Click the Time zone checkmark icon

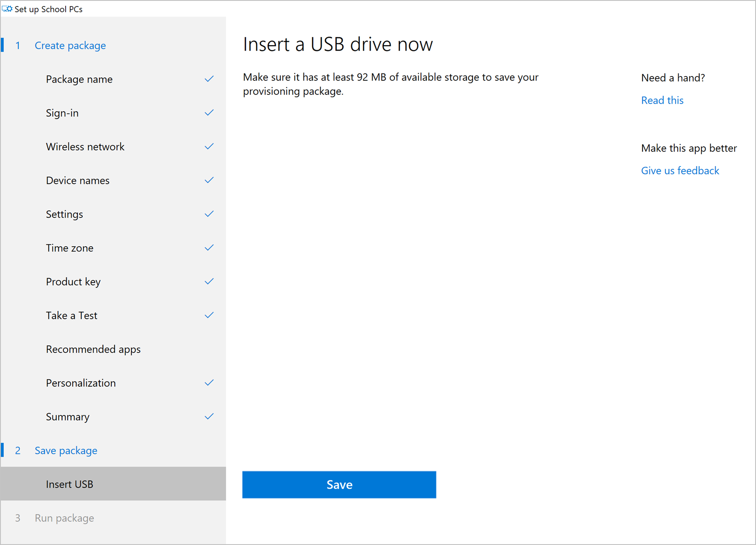tap(209, 248)
